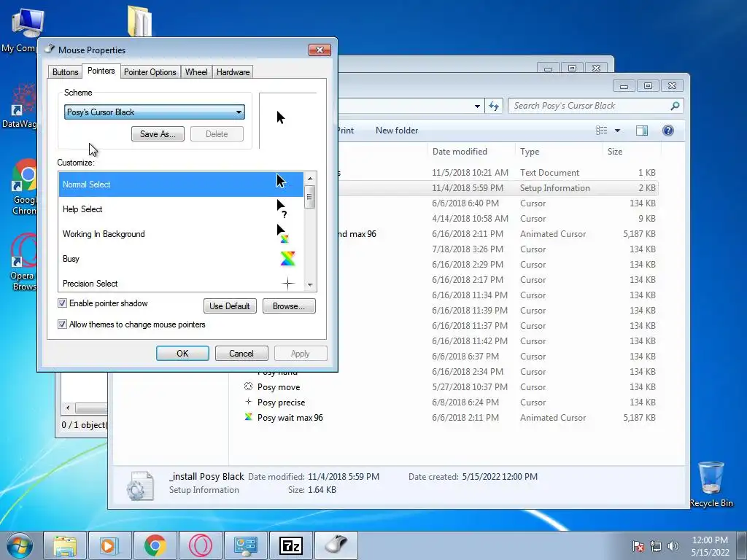747x560 pixels.
Task: Click the scroll-left arrow in back window
Action: pyautogui.click(x=68, y=408)
